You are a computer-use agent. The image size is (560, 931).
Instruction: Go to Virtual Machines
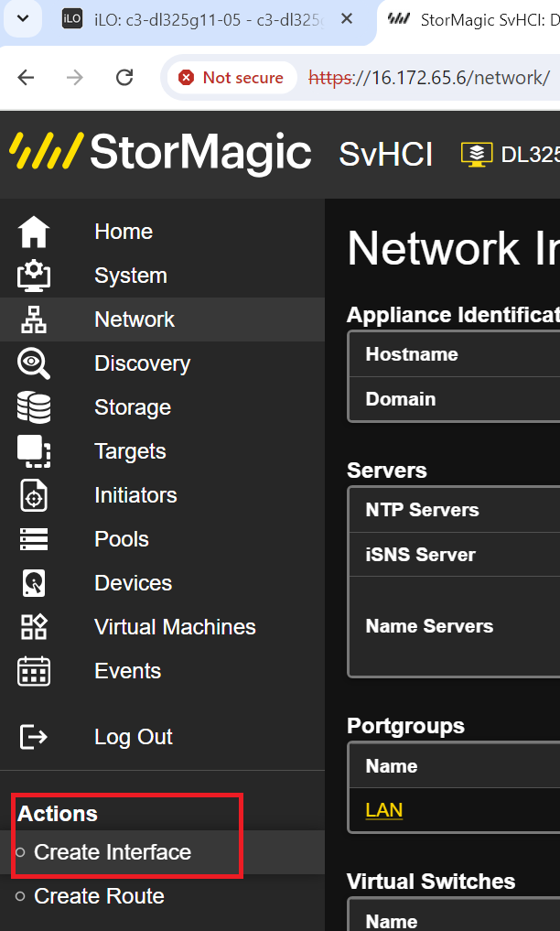(175, 627)
